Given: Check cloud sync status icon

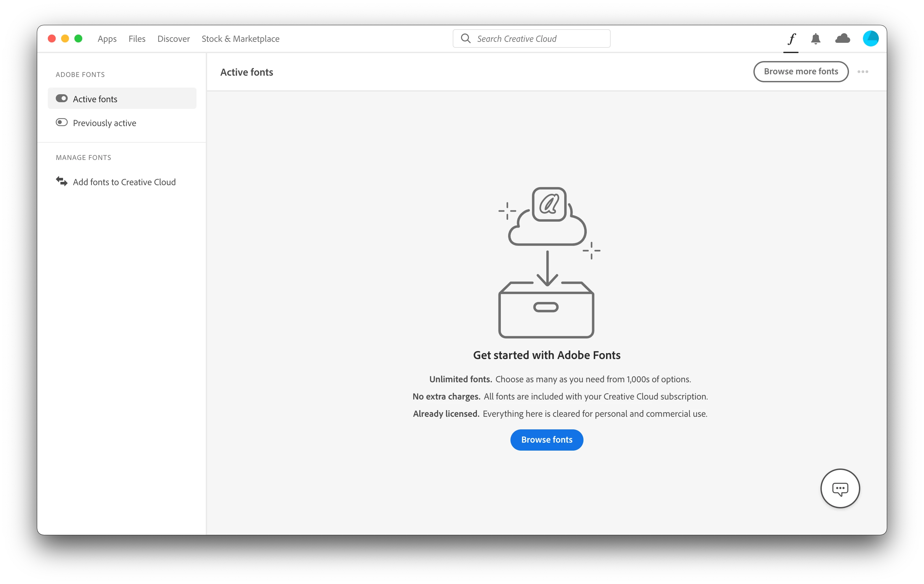Looking at the screenshot, I should click(x=842, y=39).
